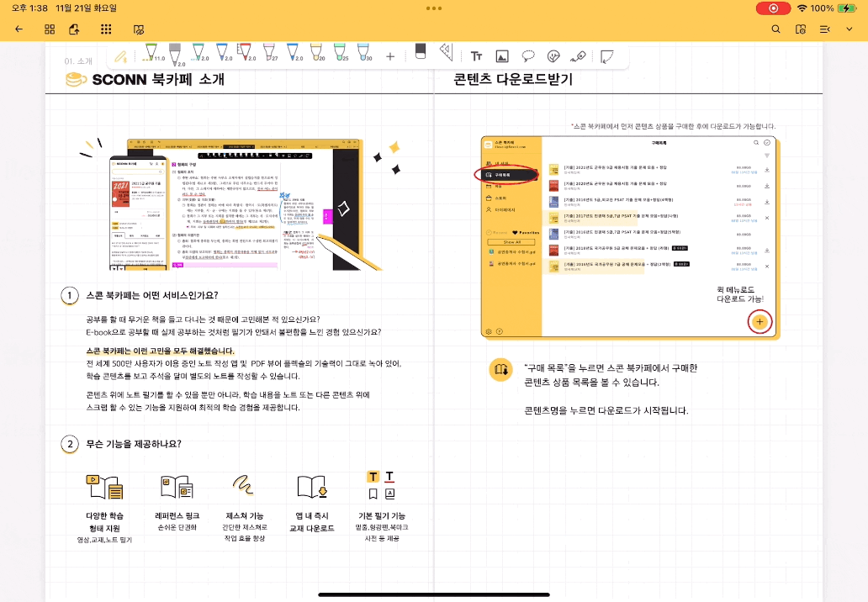Toggle the side list panel icon
The height and width of the screenshot is (602, 868).
click(x=825, y=29)
